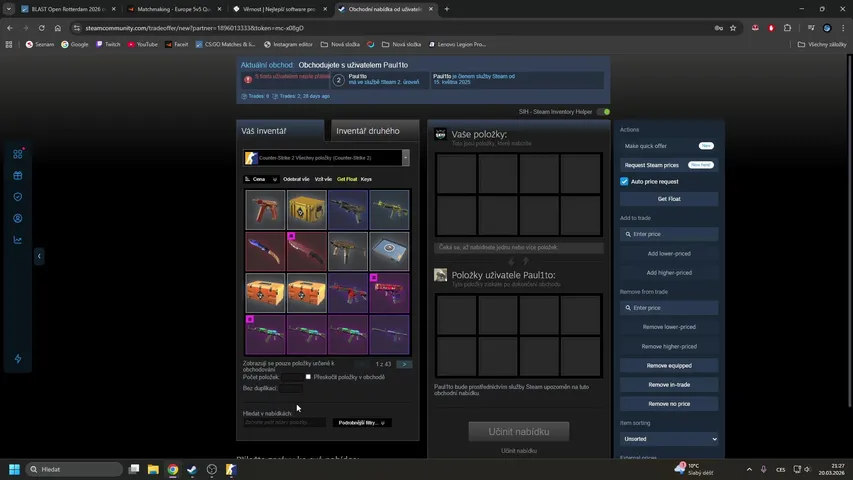Click Remove no price button
This screenshot has width=853, height=480.
[x=669, y=404]
